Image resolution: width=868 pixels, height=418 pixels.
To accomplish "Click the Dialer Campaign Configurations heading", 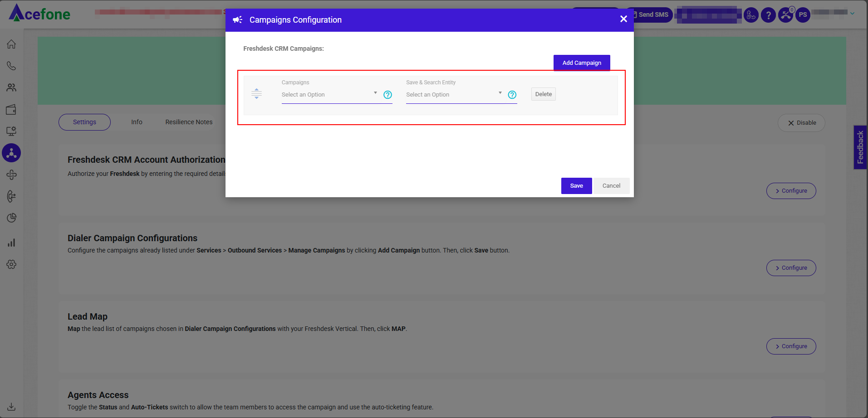I will click(x=132, y=238).
